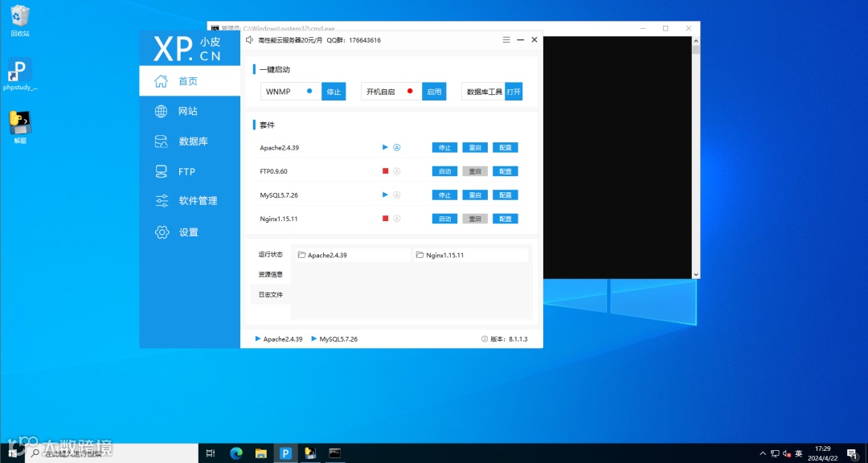This screenshot has width=868, height=463.
Task: Open the FTP section in sidebar
Action: (x=190, y=172)
